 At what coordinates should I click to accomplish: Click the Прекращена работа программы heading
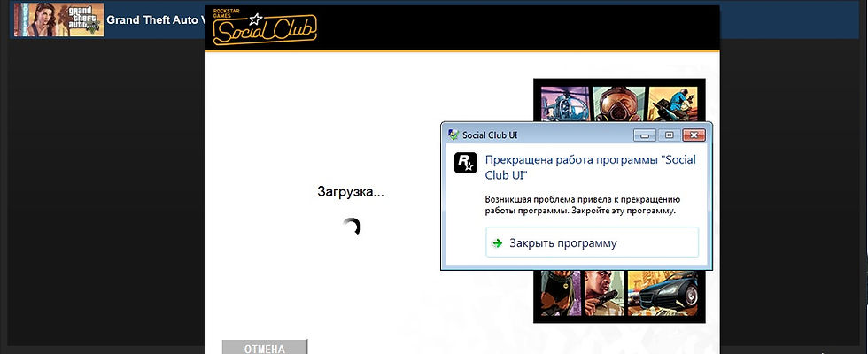[x=590, y=167]
